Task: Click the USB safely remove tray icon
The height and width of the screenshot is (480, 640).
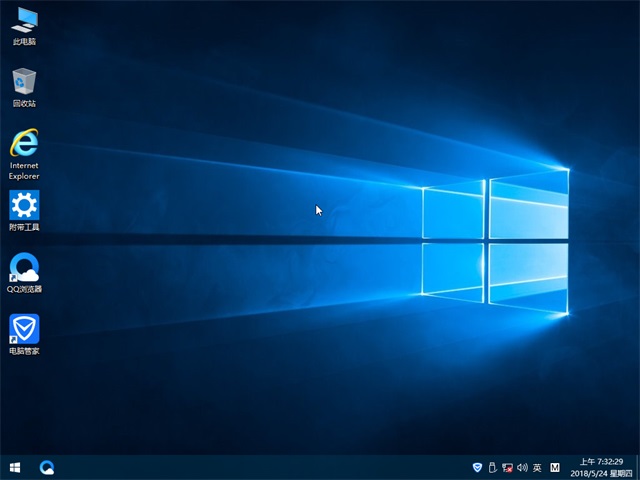Action: point(492,467)
